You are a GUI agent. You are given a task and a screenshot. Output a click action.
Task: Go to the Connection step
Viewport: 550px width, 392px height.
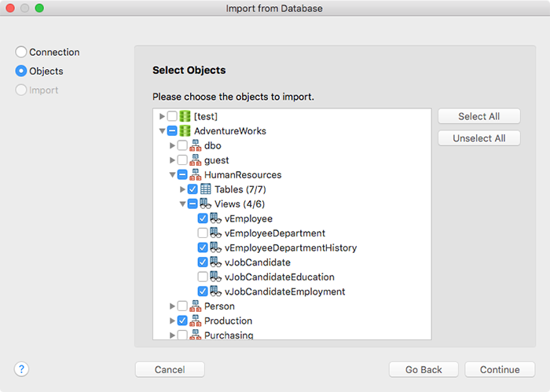point(47,52)
